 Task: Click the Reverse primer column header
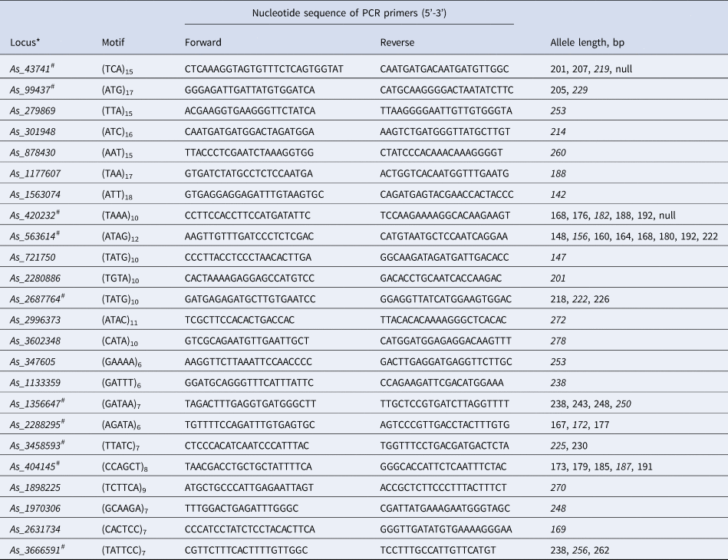pos(397,43)
